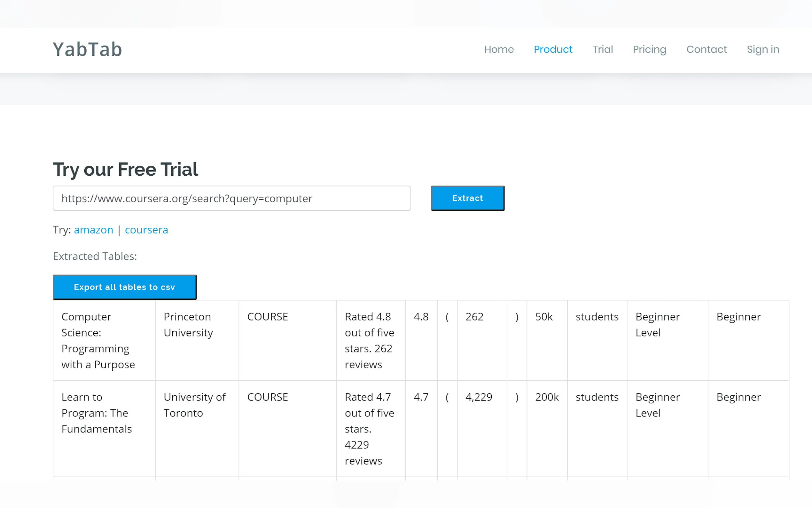Open the Home menu item

pyautogui.click(x=499, y=49)
